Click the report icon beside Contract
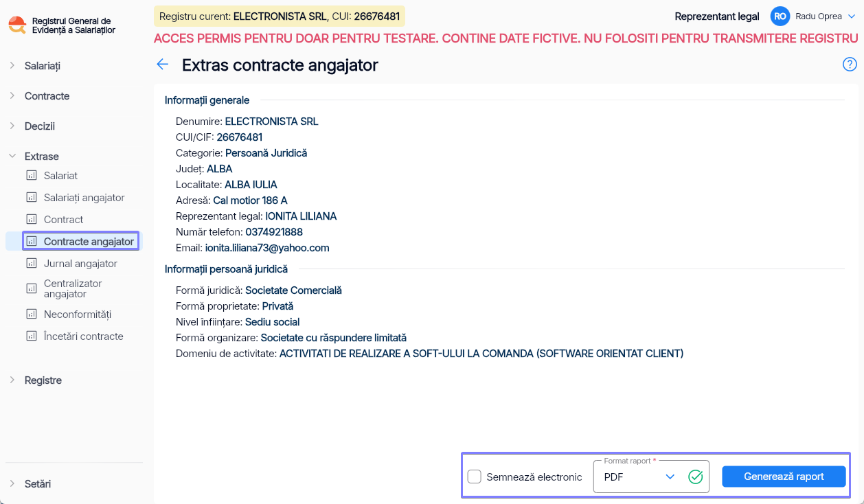864x504 pixels. [x=31, y=220]
